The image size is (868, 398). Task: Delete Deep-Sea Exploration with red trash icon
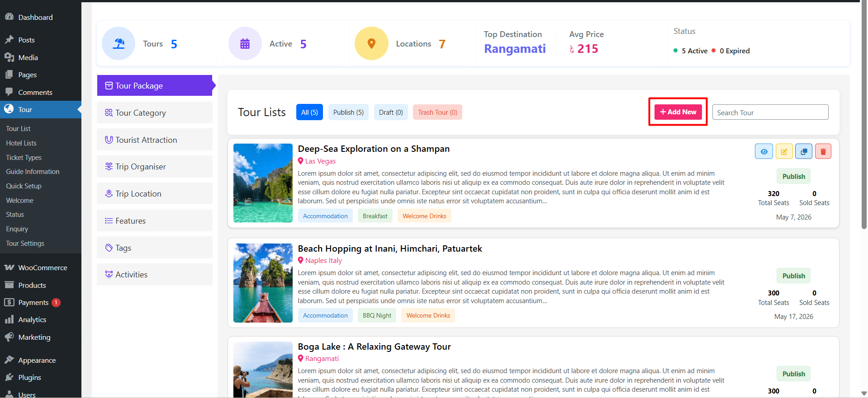click(823, 151)
